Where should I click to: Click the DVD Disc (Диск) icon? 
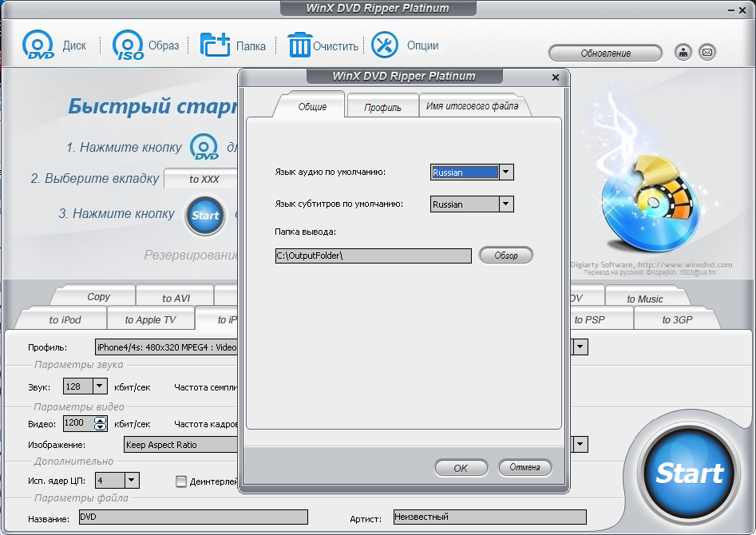tap(38, 46)
